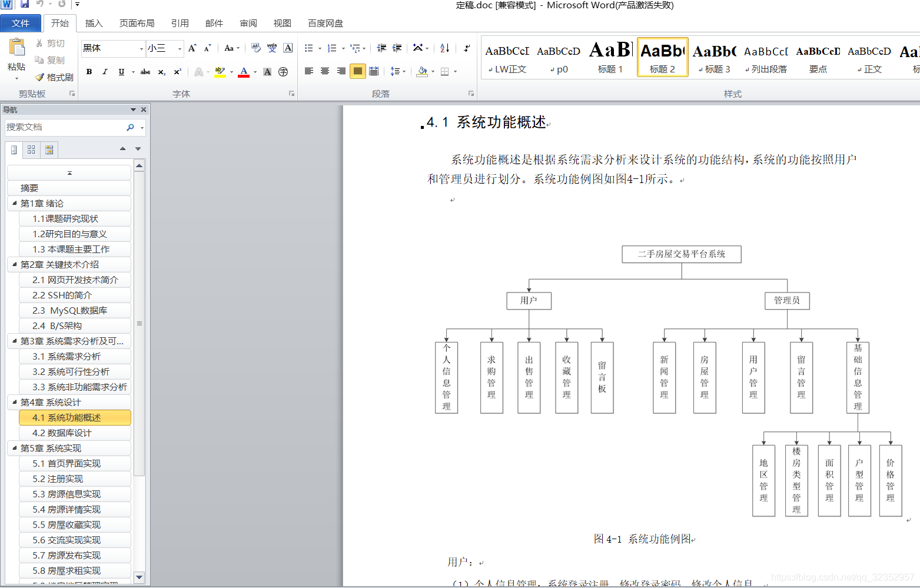The height and width of the screenshot is (588, 920).
Task: Sort text A to Z
Action: click(x=445, y=48)
